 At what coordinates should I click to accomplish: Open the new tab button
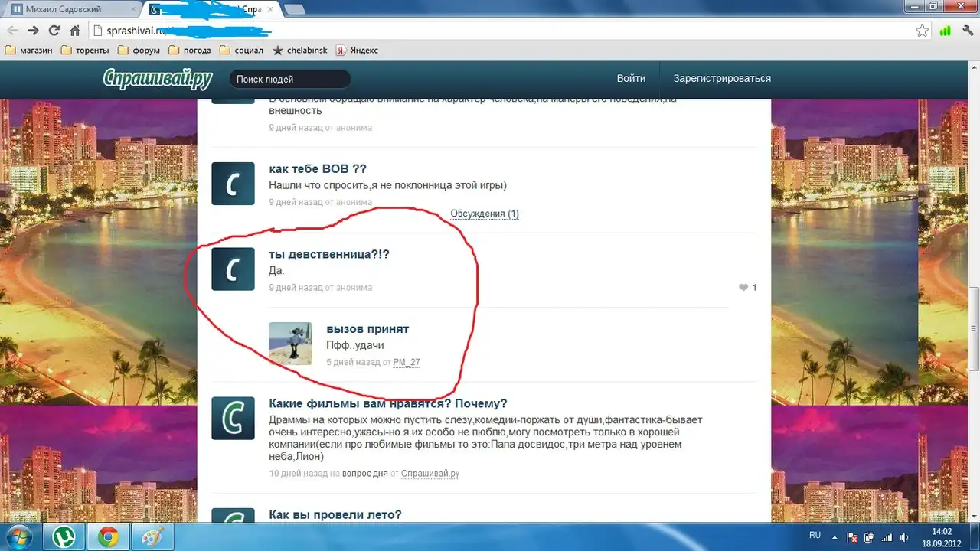click(x=295, y=9)
